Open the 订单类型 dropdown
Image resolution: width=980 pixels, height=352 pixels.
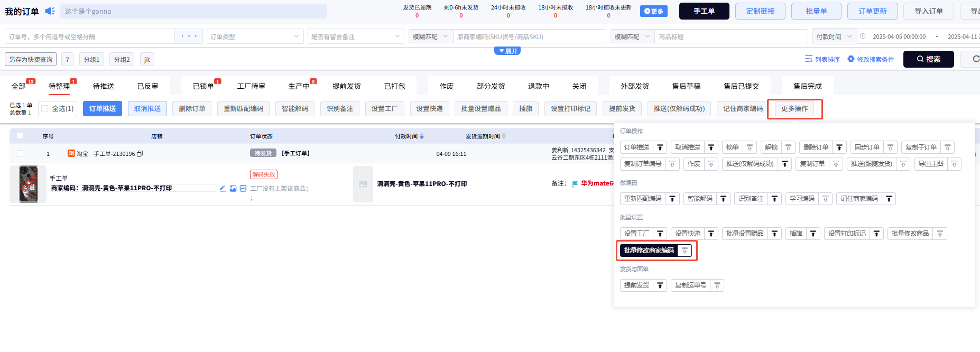click(x=254, y=36)
